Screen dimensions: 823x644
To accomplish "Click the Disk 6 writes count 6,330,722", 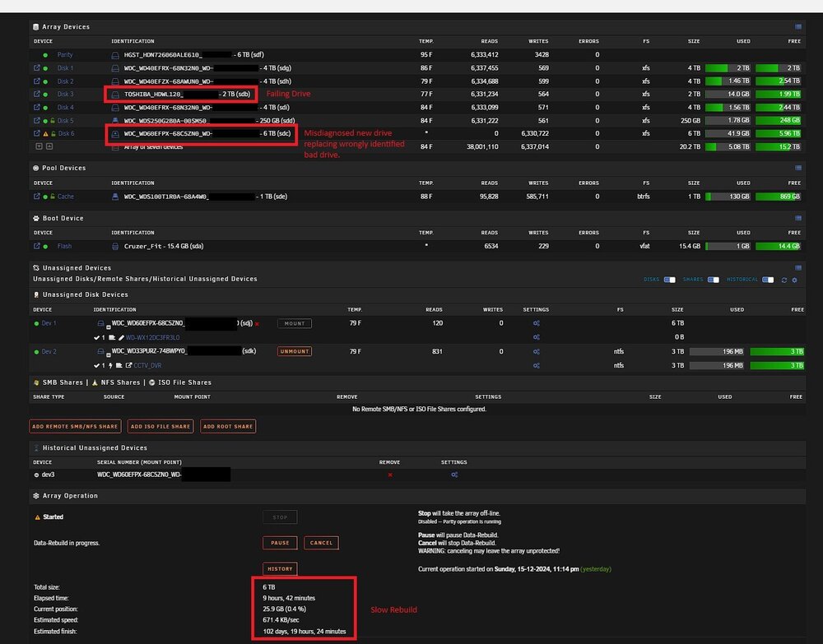I will [x=534, y=134].
